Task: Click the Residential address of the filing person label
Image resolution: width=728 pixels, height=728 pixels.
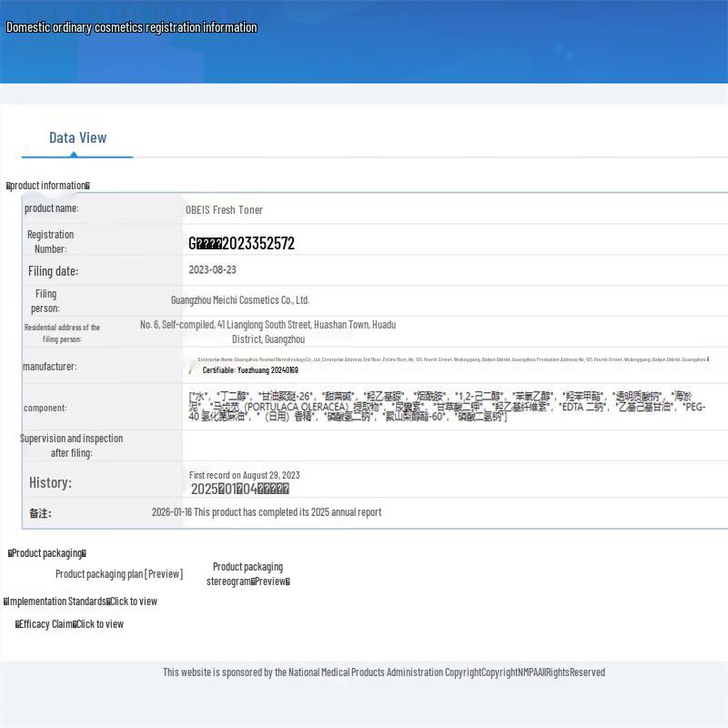Action: click(x=62, y=333)
